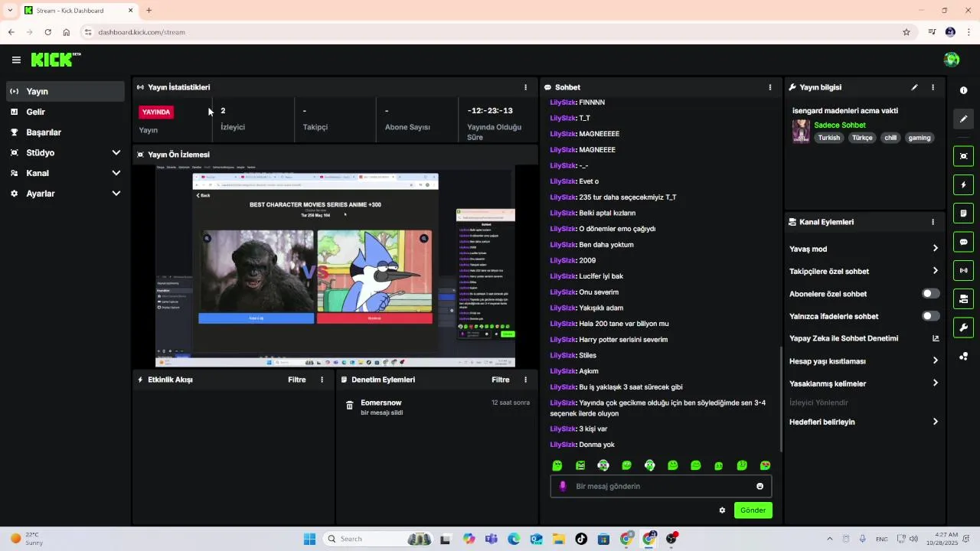The image size is (980, 551).
Task: Click the Gönder send button
Action: pos(753,510)
